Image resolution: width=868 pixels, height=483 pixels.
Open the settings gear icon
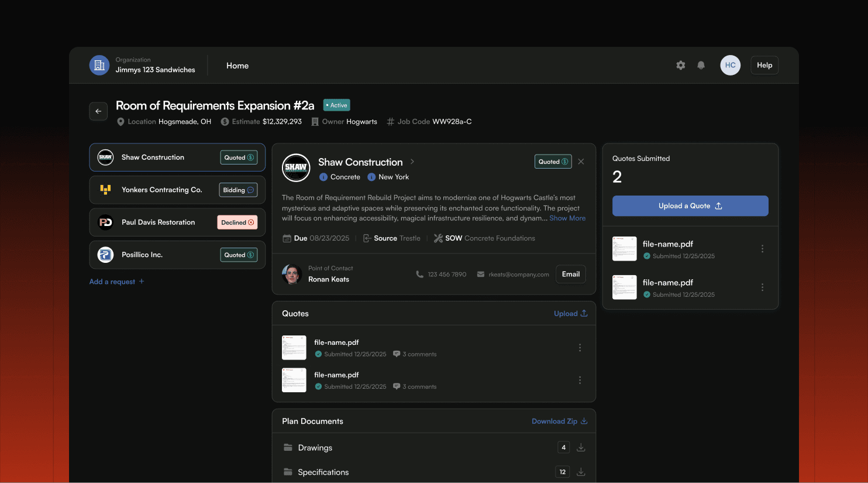680,65
